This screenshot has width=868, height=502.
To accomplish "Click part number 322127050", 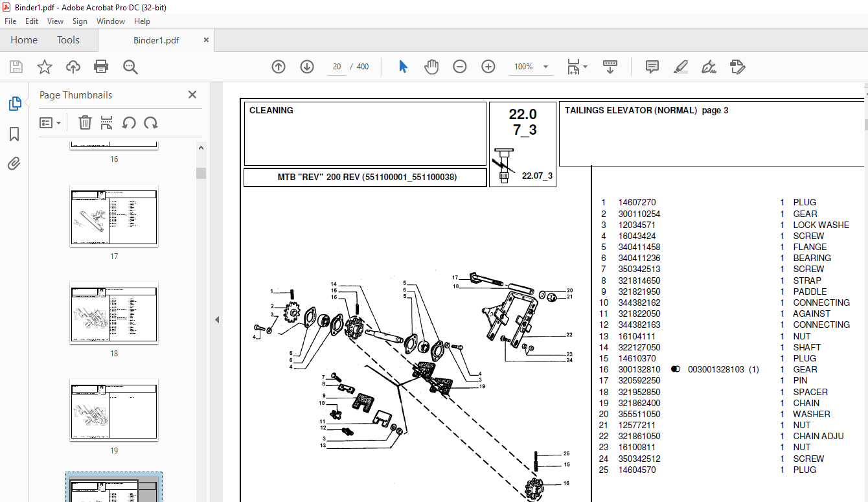I will pyautogui.click(x=639, y=347).
